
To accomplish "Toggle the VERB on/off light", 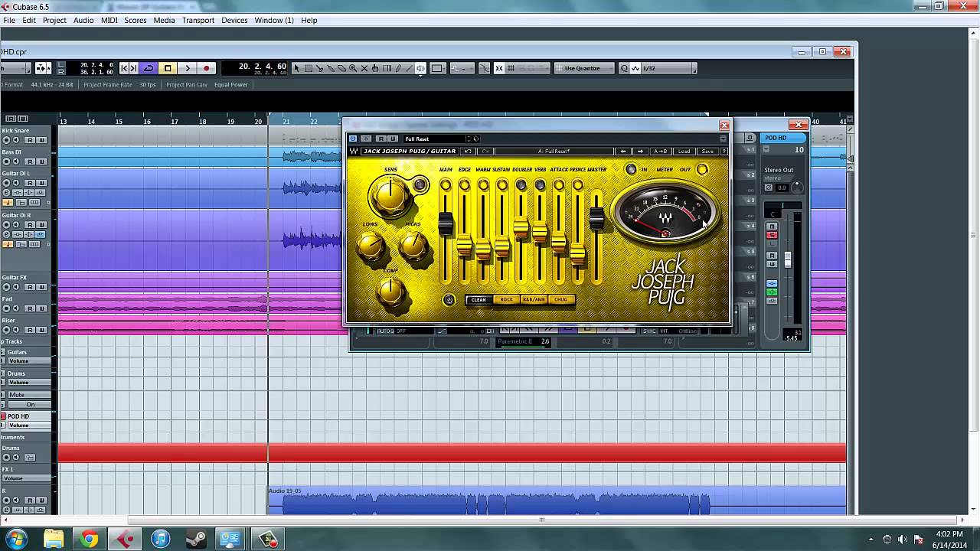I will (540, 185).
